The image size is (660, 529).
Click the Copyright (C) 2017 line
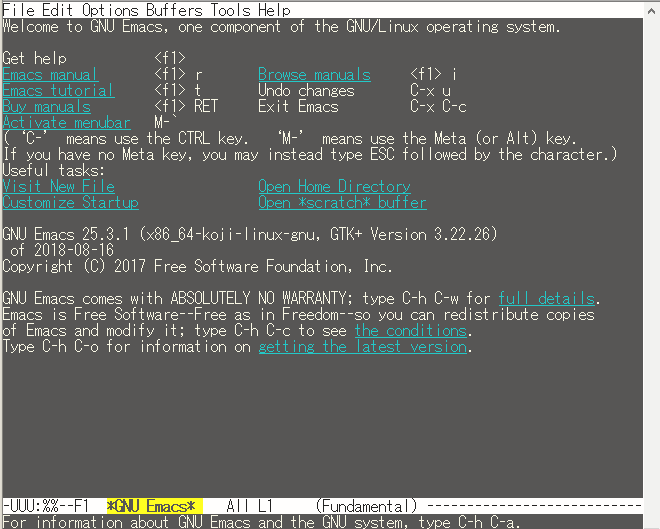coord(197,266)
